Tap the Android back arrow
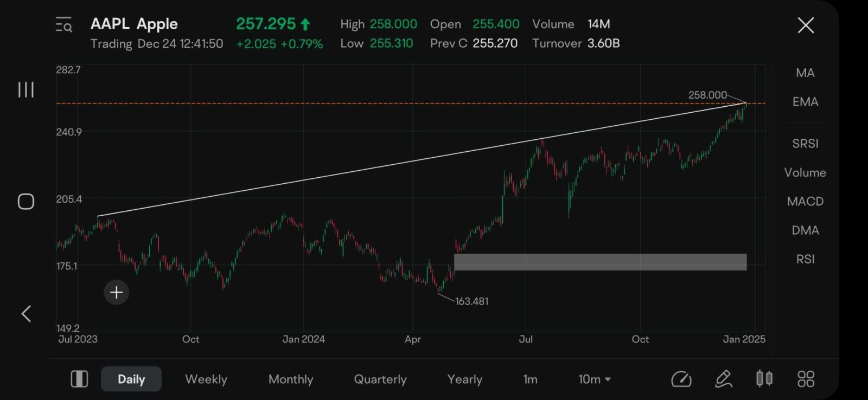This screenshot has height=400, width=868. point(26,313)
